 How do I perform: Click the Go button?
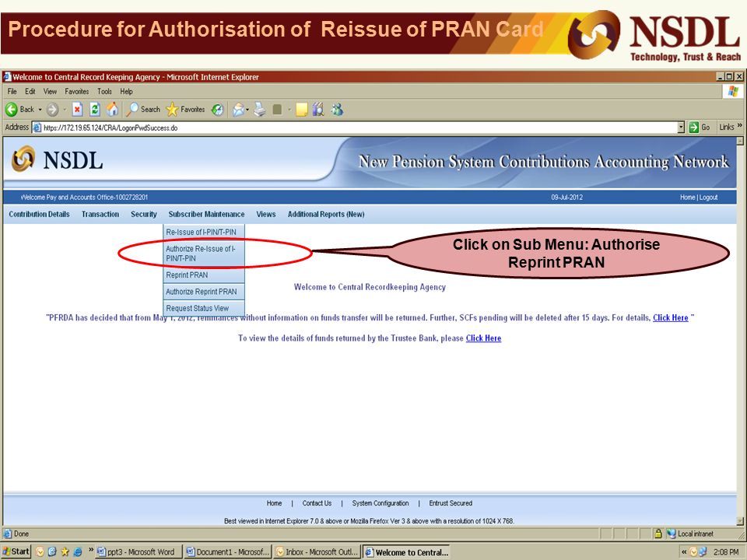(x=700, y=128)
